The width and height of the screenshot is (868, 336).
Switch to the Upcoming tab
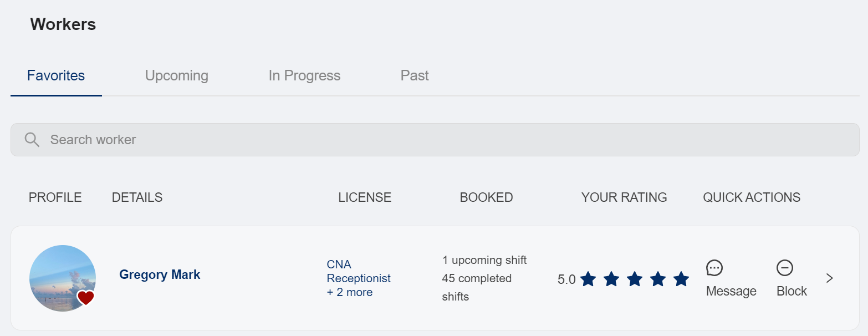click(x=176, y=75)
